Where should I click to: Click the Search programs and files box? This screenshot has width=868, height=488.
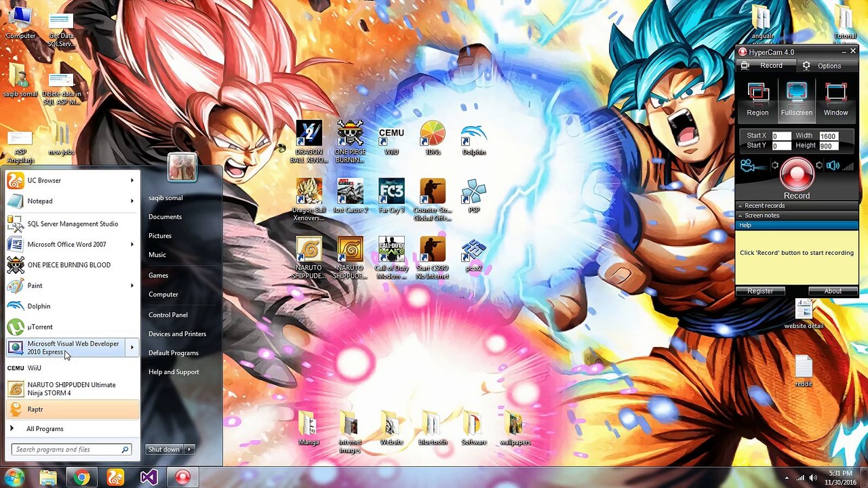tap(71, 449)
